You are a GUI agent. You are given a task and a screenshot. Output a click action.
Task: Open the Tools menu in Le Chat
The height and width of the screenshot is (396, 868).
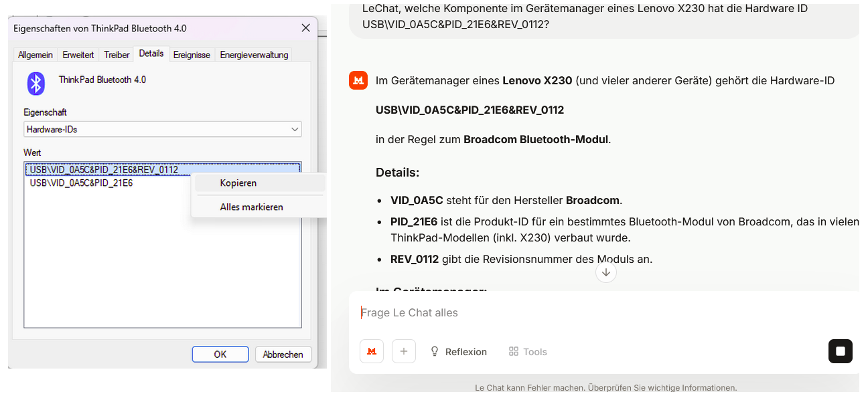528,352
